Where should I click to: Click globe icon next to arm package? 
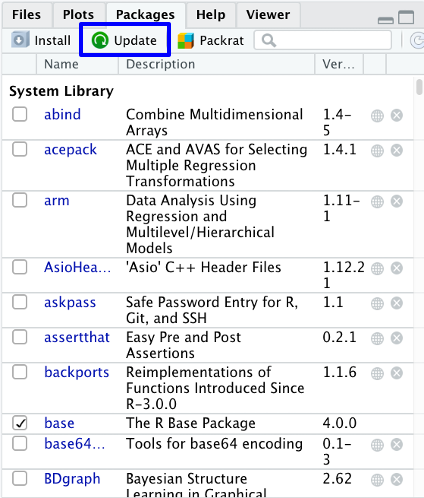(x=377, y=201)
